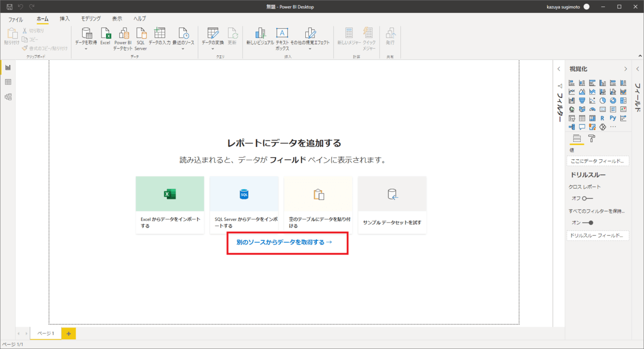Screen dimensions: 644x349
Task: Click 空のテーブルにデータを貼り付ける card
Action: pyautogui.click(x=318, y=205)
